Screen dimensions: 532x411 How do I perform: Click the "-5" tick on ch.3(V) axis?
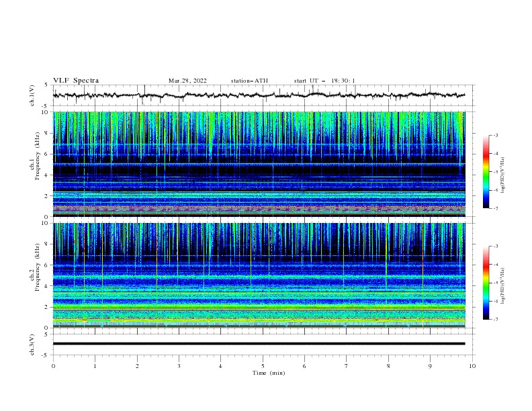pos(46,355)
